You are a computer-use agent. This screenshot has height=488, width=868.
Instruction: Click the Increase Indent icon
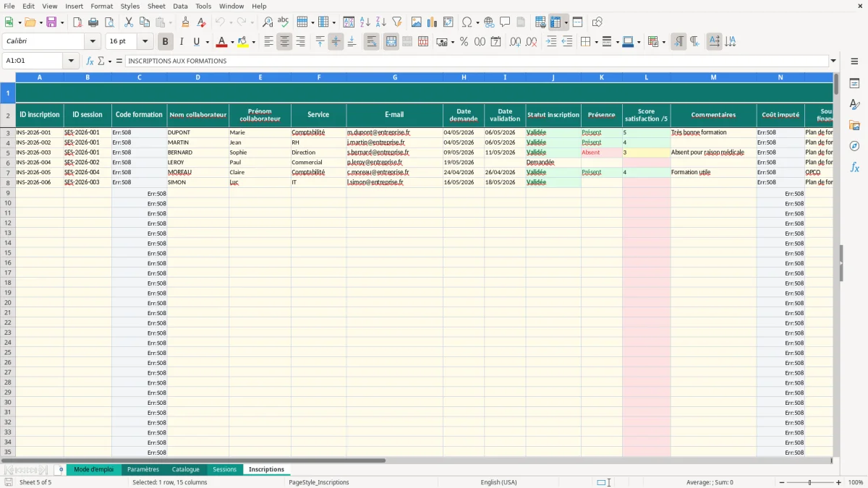[x=551, y=42]
